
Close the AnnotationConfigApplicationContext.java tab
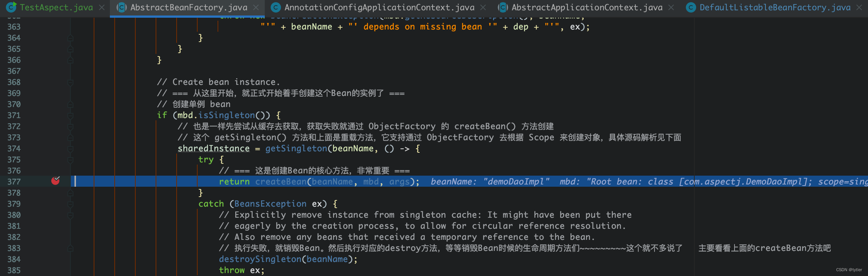click(483, 7)
